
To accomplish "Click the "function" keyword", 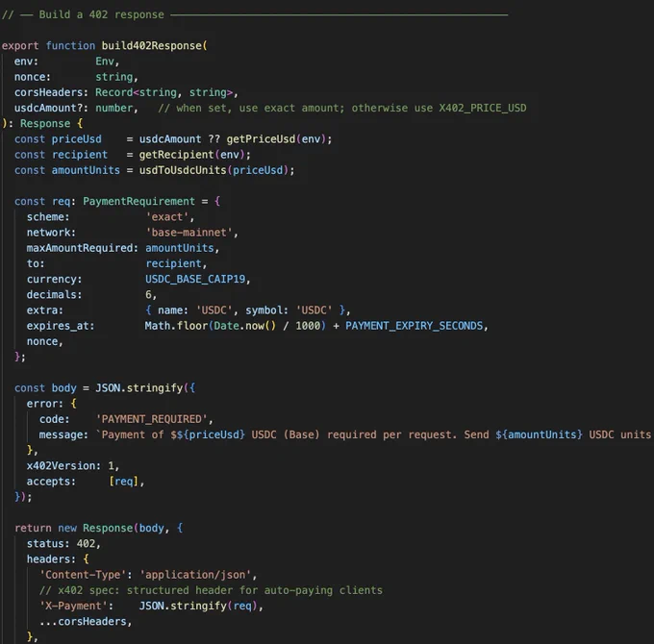I will 70,46.
